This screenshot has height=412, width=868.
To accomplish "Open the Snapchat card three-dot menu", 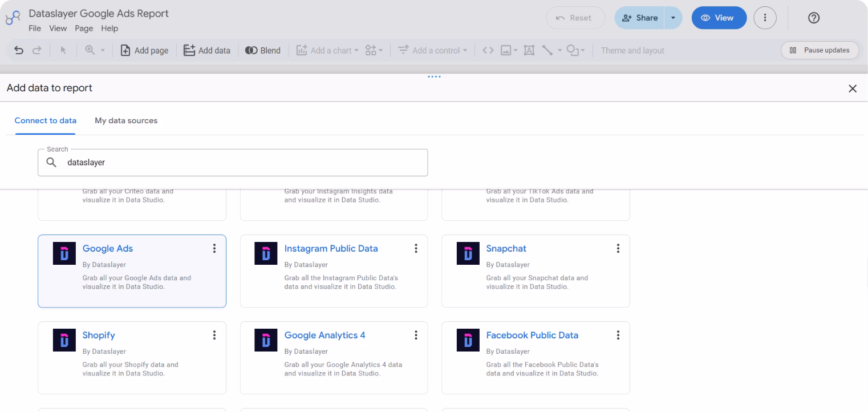I will click(x=618, y=248).
